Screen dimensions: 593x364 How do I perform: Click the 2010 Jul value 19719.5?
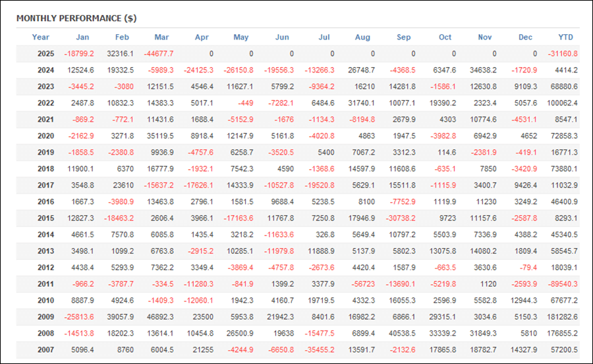pos(321,300)
